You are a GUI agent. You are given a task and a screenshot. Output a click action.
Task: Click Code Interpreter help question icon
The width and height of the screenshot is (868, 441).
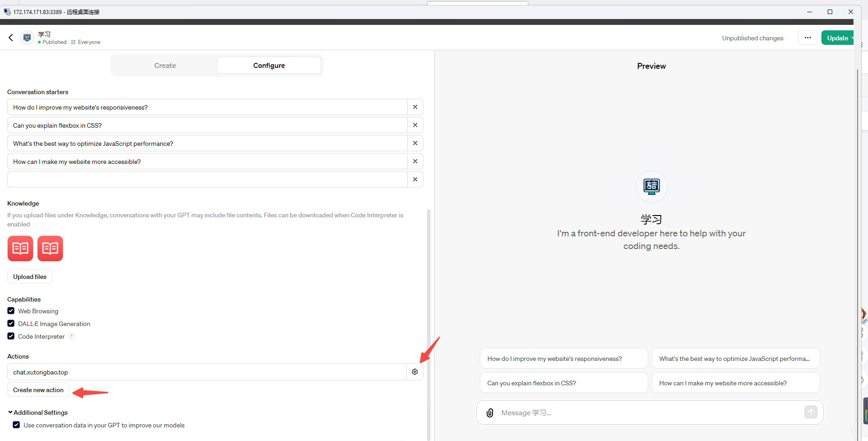(x=71, y=336)
